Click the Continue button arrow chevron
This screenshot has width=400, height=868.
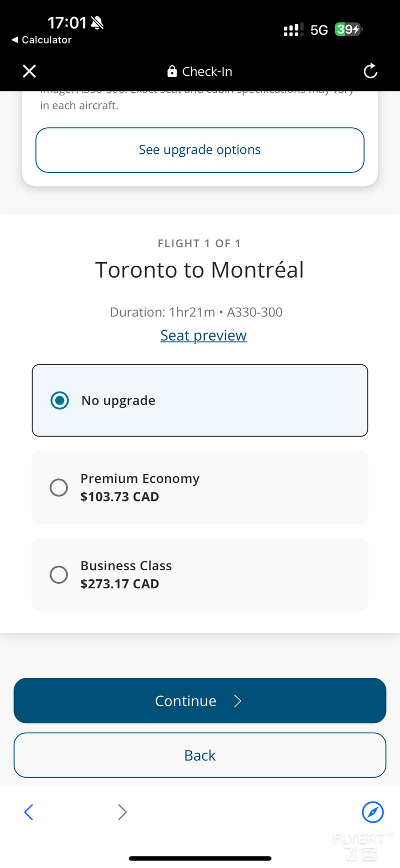point(237,701)
